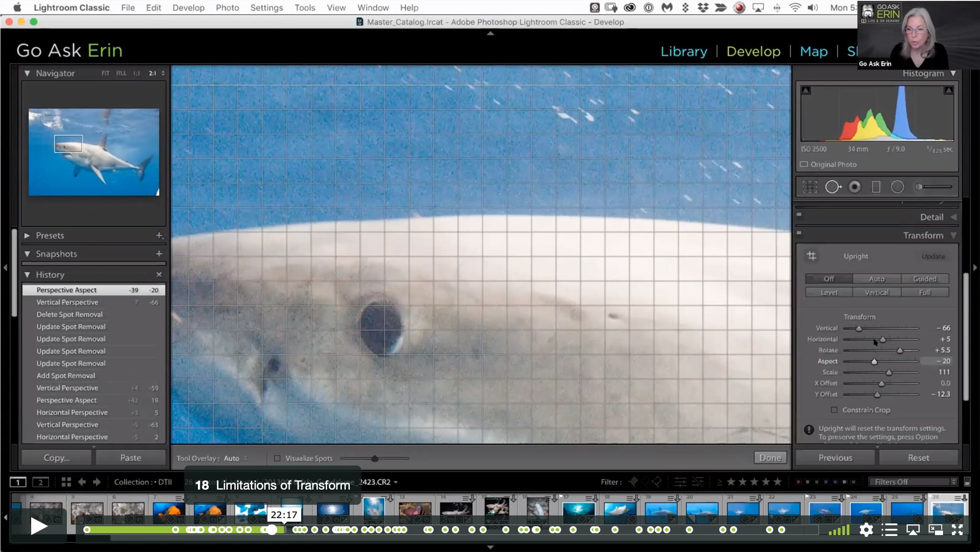Viewport: 980px width, 552px height.
Task: Open the Wi-Fi menu bar icon
Action: tap(795, 8)
